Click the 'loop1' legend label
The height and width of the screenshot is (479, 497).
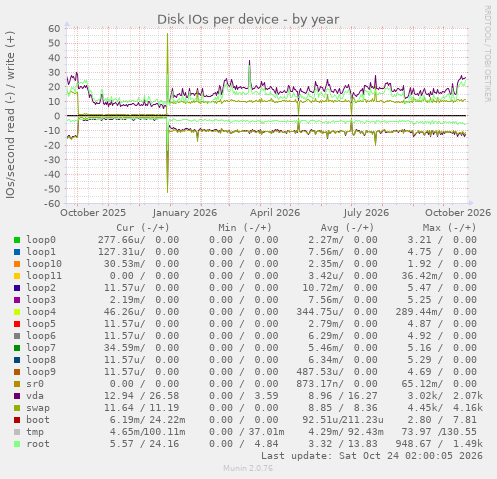coord(41,252)
